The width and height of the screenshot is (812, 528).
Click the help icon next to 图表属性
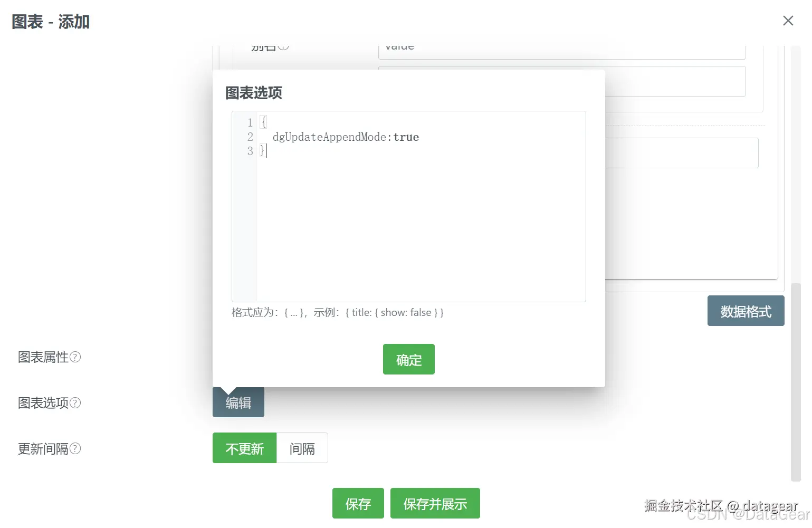(75, 357)
